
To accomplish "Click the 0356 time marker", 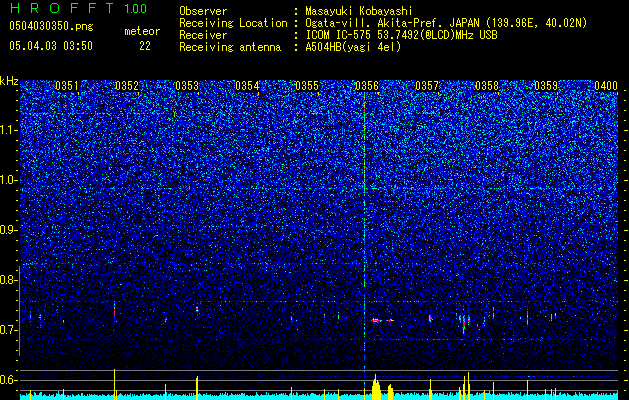I will [367, 86].
